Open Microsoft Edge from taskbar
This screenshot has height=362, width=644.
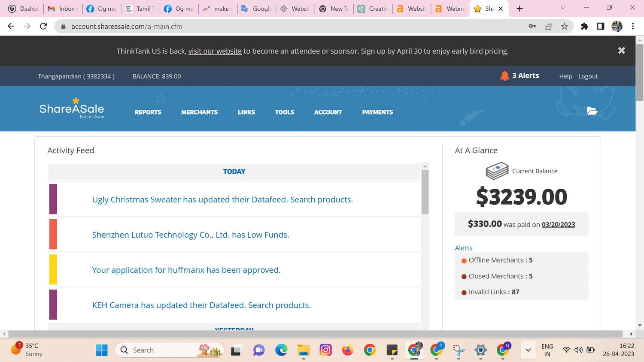coord(281,350)
